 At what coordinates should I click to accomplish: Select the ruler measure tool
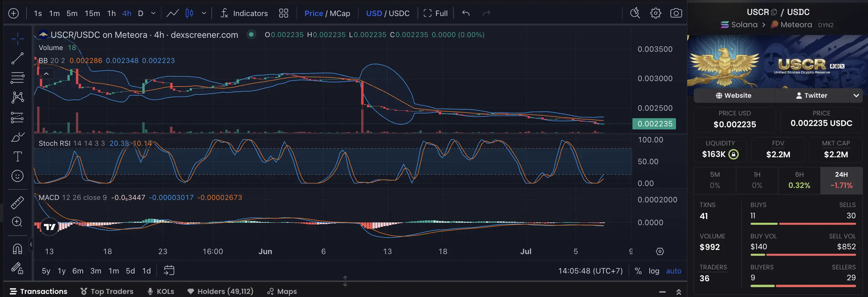17,202
